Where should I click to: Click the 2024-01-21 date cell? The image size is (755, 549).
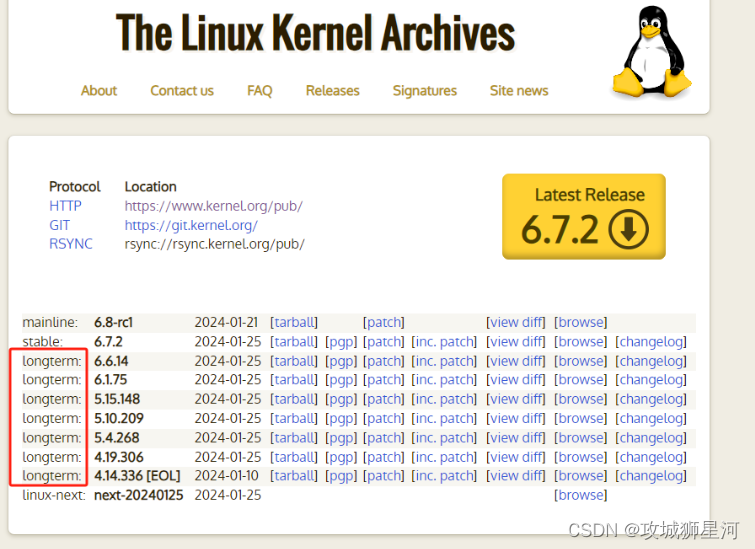[226, 322]
